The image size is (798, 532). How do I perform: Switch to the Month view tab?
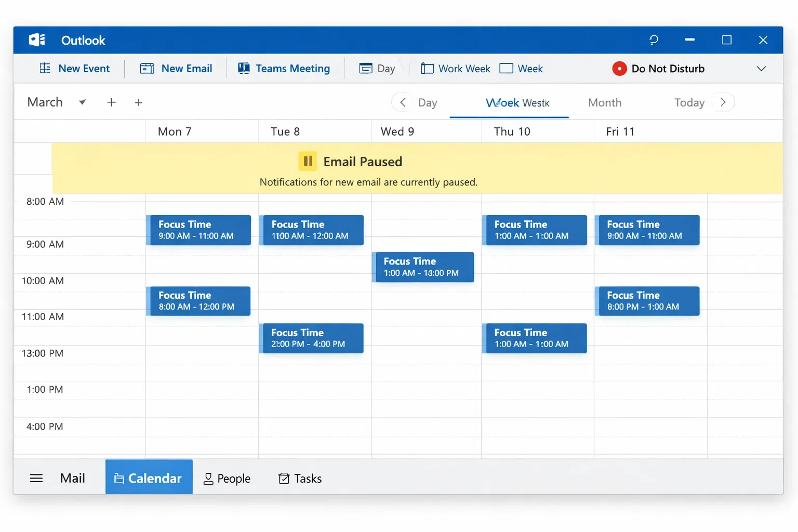tap(605, 102)
